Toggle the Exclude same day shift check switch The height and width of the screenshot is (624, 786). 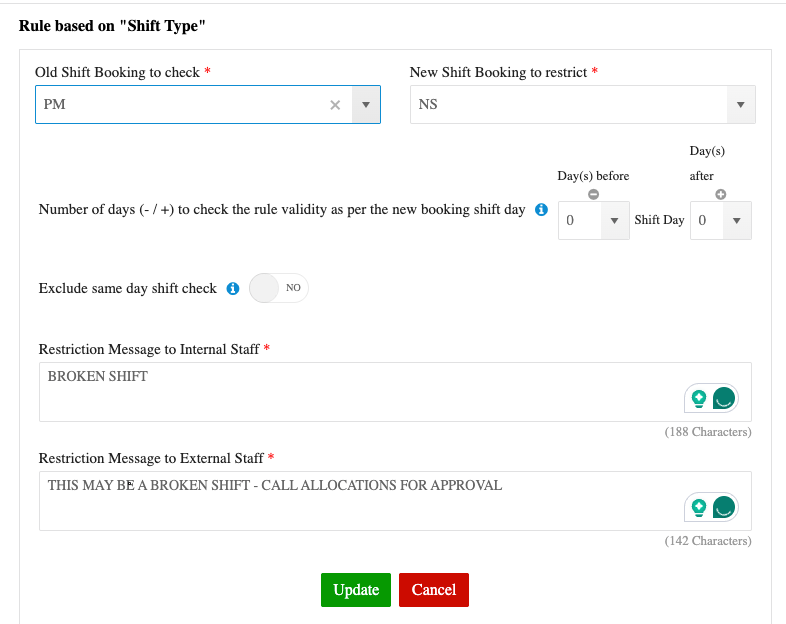pyautogui.click(x=278, y=288)
